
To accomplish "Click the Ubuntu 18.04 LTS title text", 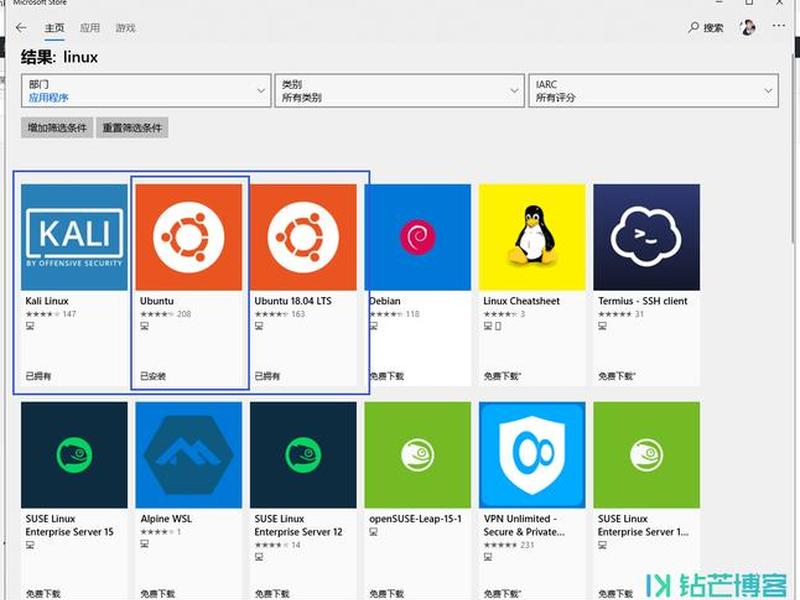I will [293, 301].
